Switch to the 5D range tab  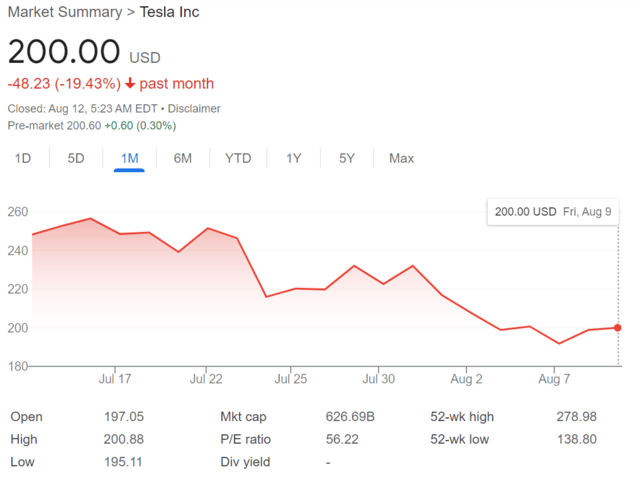pos(76,158)
